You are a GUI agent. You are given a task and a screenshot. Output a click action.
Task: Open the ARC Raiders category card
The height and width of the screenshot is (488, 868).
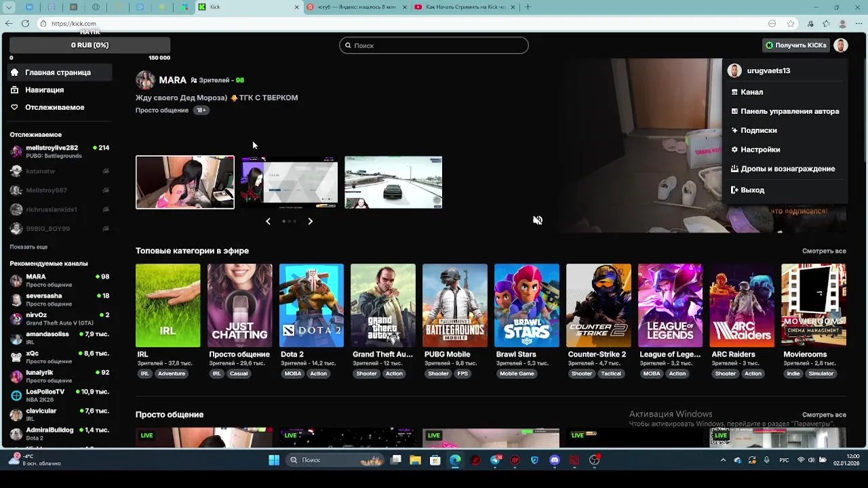pos(742,306)
